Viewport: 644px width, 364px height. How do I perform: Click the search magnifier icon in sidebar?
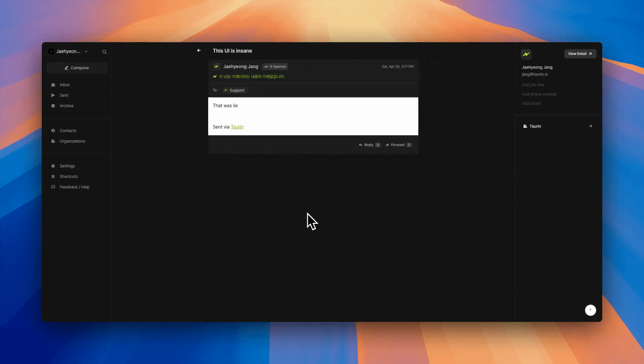104,52
